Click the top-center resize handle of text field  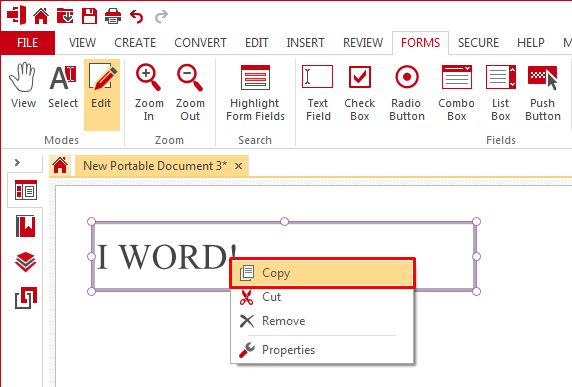[284, 221]
